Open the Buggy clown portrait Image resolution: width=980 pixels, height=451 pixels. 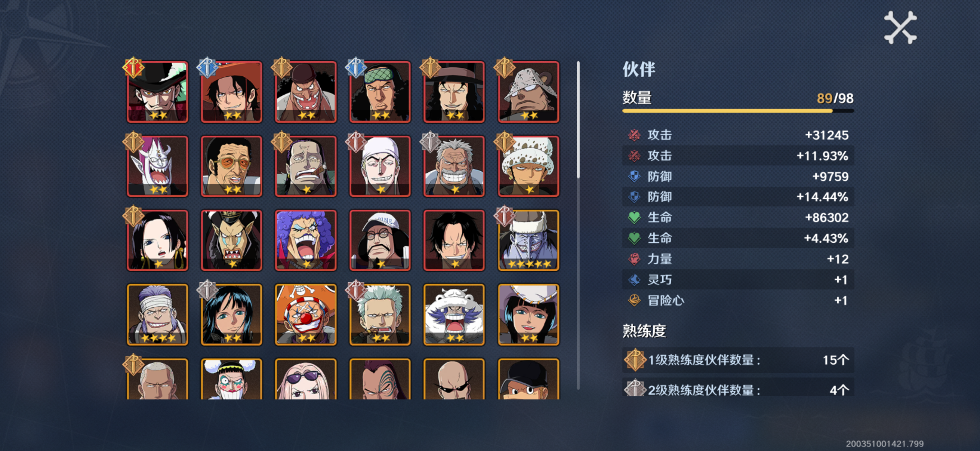point(305,315)
